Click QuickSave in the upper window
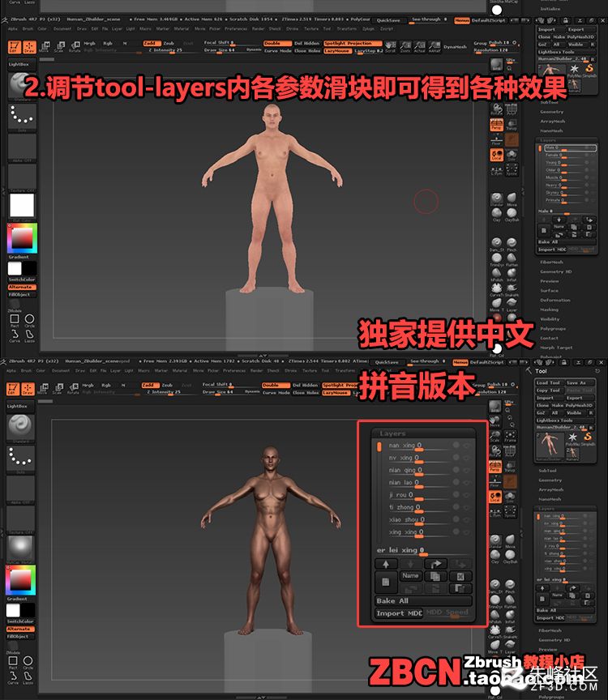The height and width of the screenshot is (700, 608). [388, 20]
